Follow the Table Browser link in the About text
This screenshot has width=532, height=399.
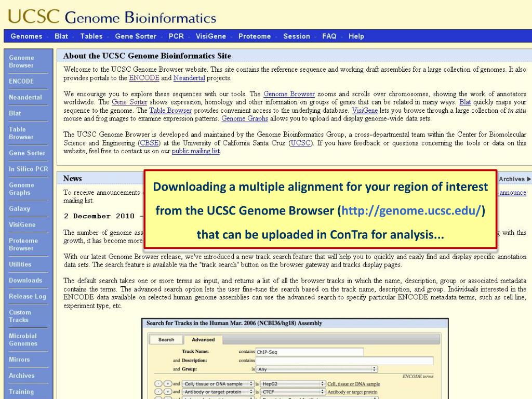point(170,111)
